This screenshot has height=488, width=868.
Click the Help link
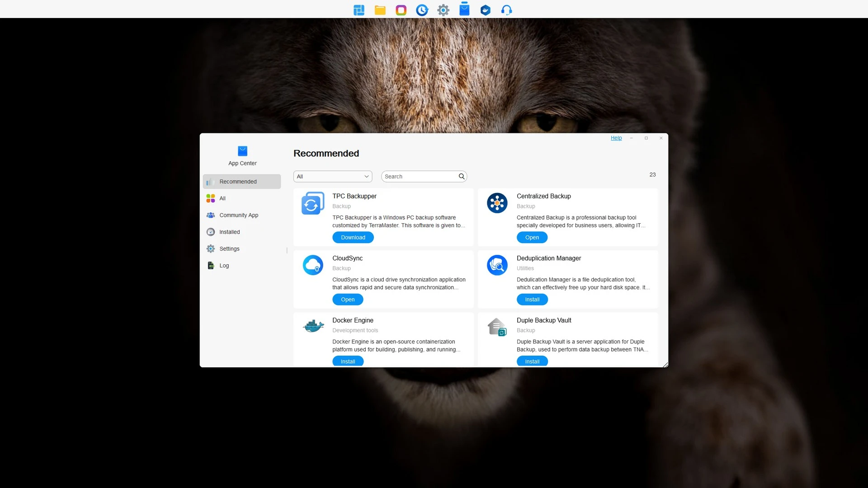point(616,138)
